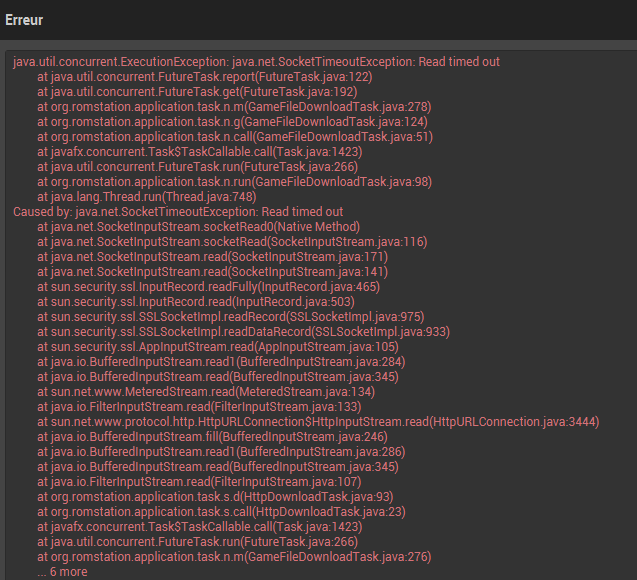This screenshot has height=580, width=637.
Task: Click the HttpURLConnection.java:3444 stack line
Action: coord(318,422)
